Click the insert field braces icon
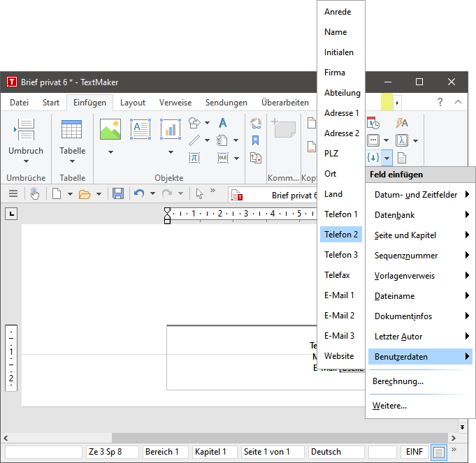Screen dimensions: 476x463 (x=373, y=158)
